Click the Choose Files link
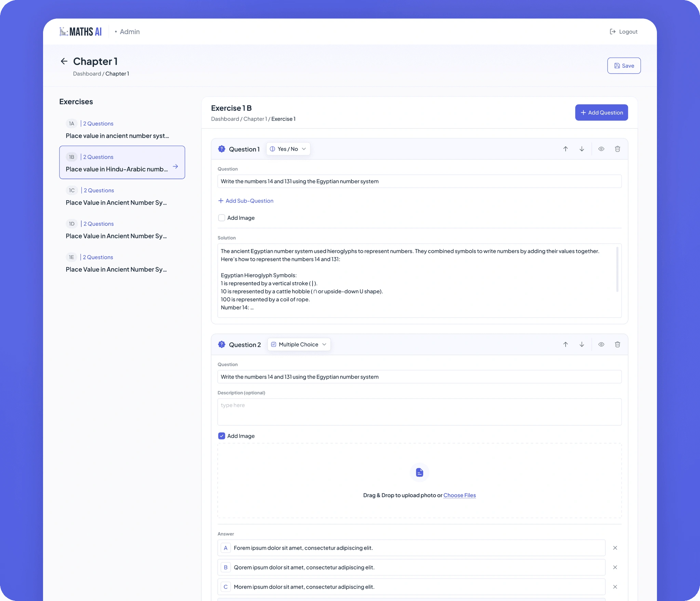 (459, 495)
